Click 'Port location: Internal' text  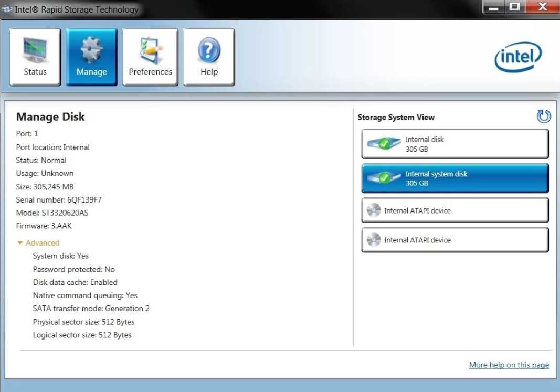(x=53, y=147)
